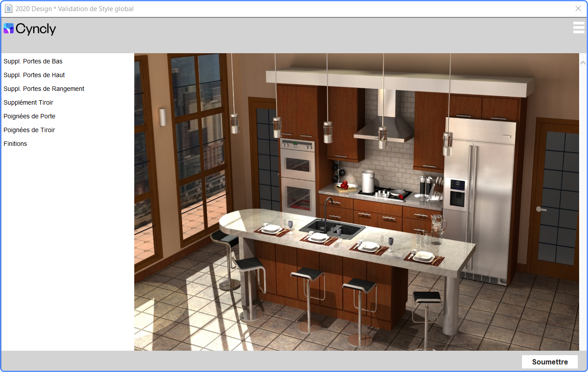Click the scroll-up chevron beside the image

click(x=583, y=63)
